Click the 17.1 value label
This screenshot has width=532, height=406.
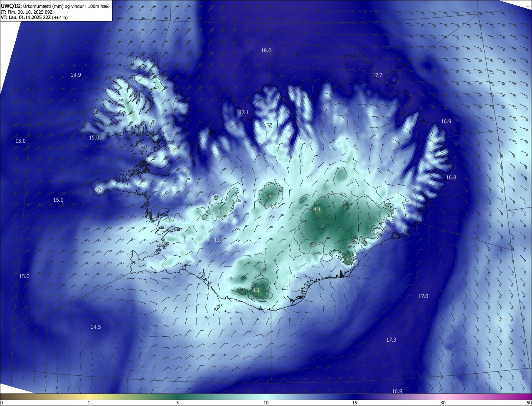[244, 113]
